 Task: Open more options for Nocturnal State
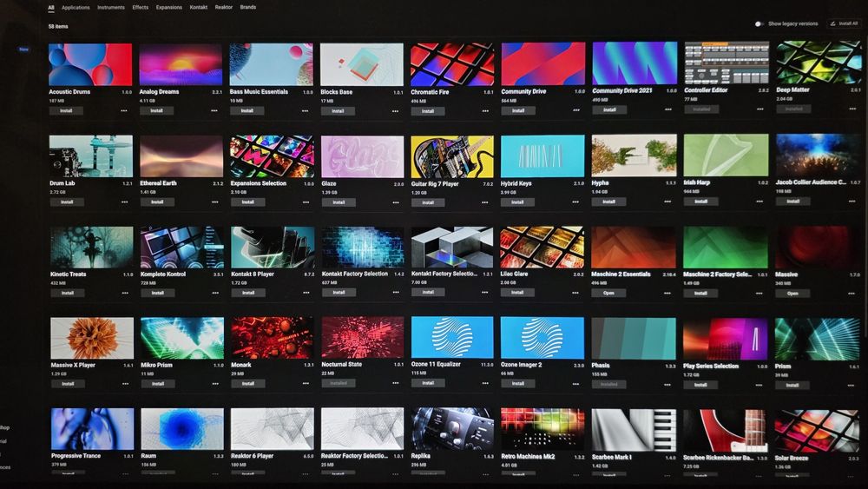[x=396, y=383]
